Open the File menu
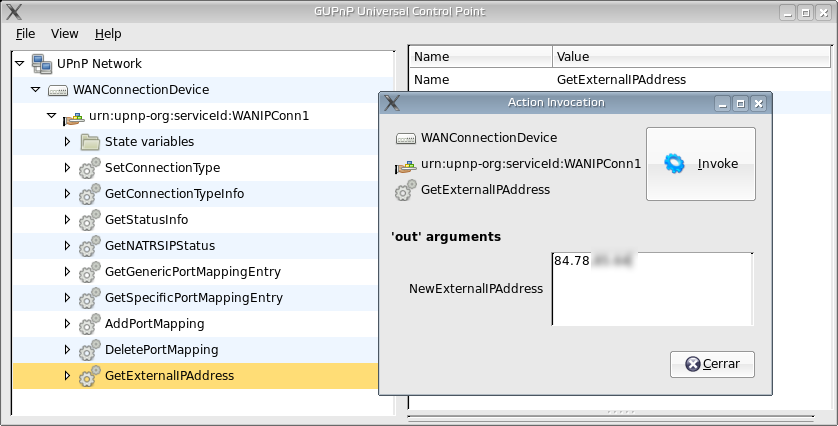Viewport: 838px width, 426px height. [25, 34]
